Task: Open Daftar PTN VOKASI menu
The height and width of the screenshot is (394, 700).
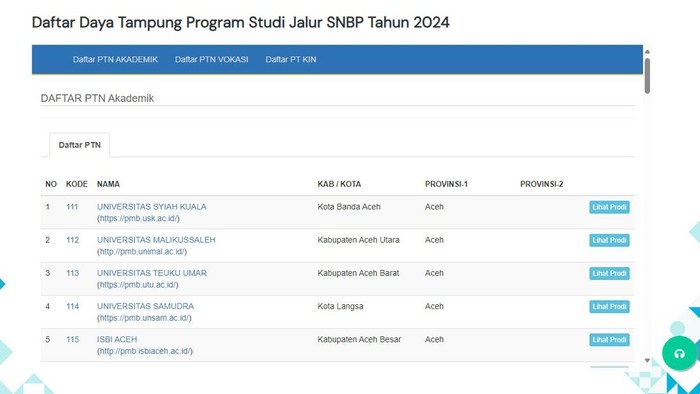Action: (x=211, y=59)
